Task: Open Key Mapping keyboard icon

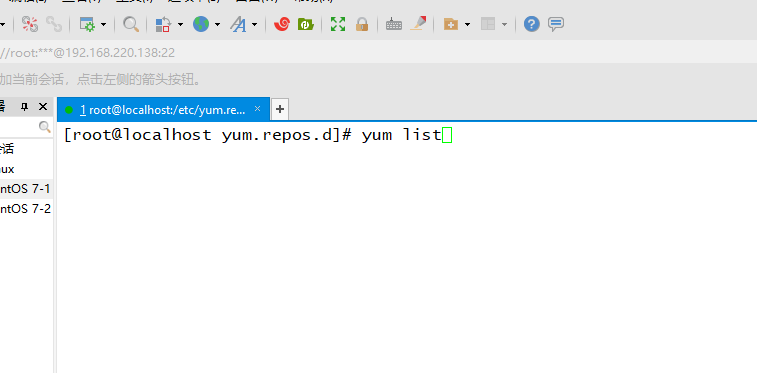Action: pyautogui.click(x=394, y=24)
